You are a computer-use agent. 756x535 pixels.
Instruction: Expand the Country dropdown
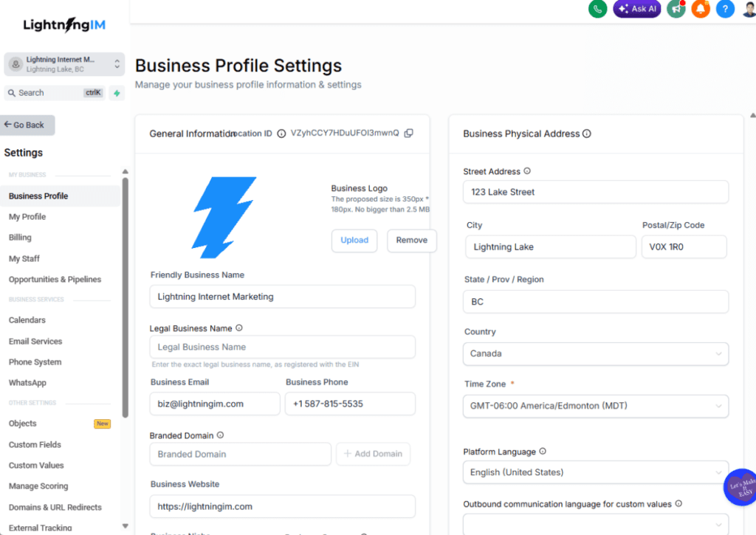[x=595, y=353]
